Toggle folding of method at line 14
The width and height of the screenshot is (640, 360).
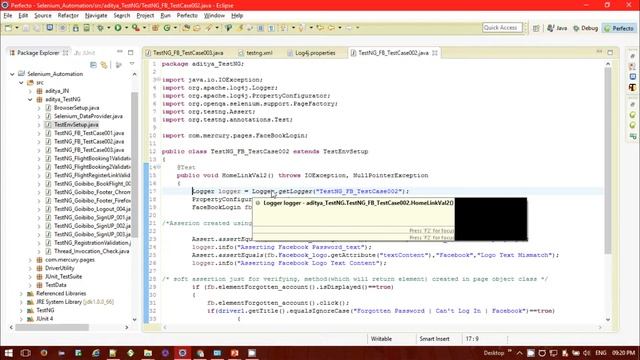159,167
